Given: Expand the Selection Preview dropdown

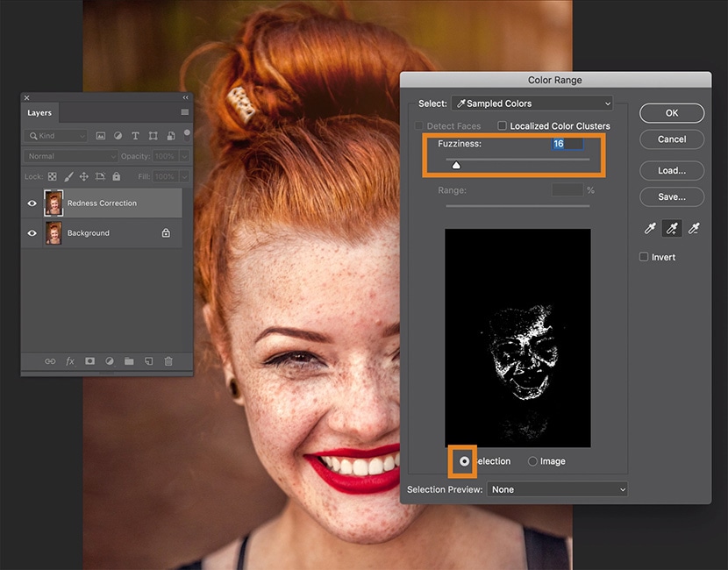Looking at the screenshot, I should [558, 489].
